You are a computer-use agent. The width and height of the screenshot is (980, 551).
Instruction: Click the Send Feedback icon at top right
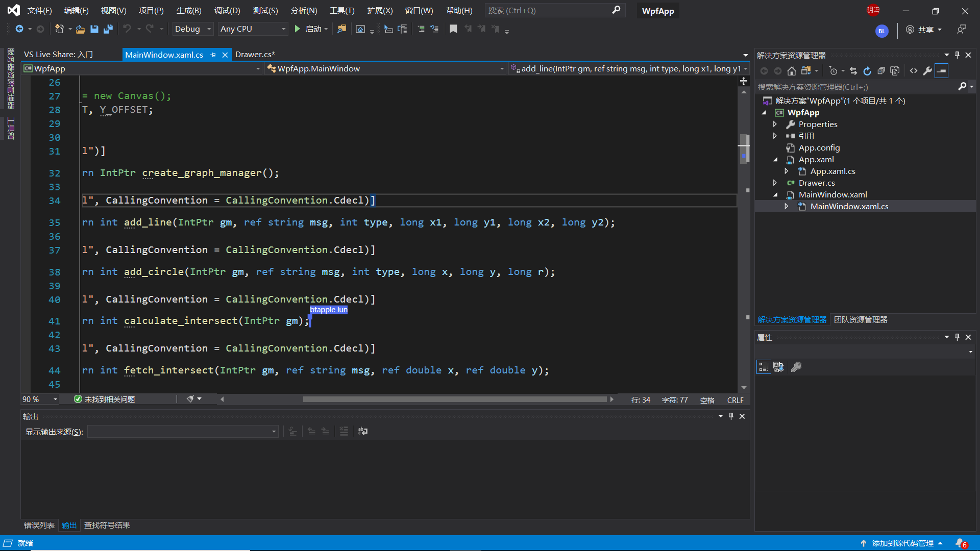962,30
